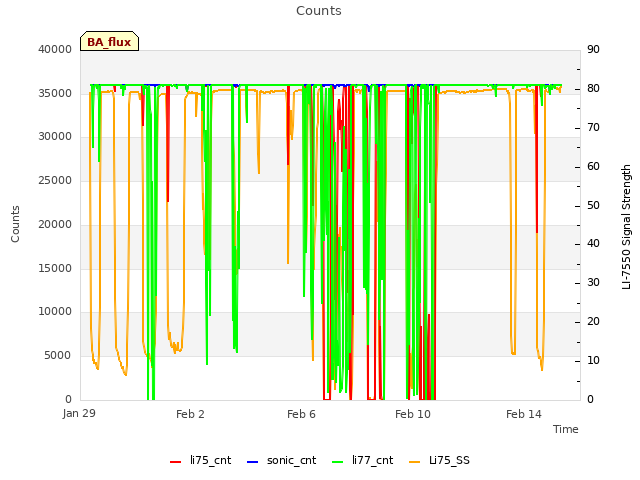Click the 'Feb 10' x-axis label
The width and height of the screenshot is (640, 480).
point(413,414)
